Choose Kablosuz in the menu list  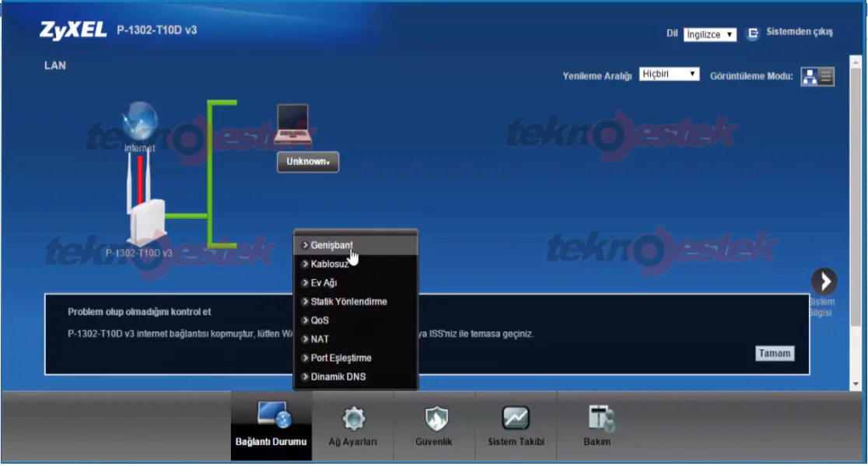(330, 264)
